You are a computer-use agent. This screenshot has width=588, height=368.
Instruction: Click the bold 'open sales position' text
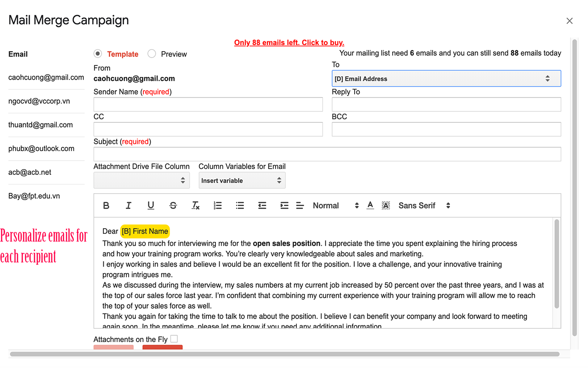287,243
